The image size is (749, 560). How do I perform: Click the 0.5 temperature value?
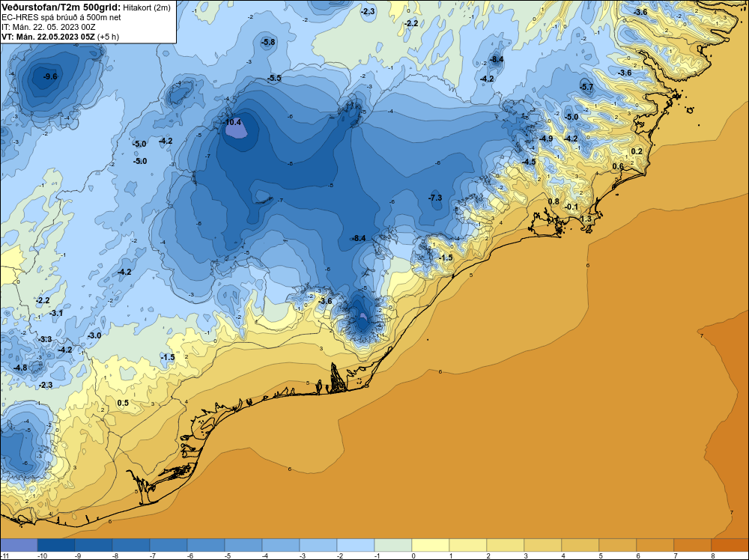tap(123, 403)
